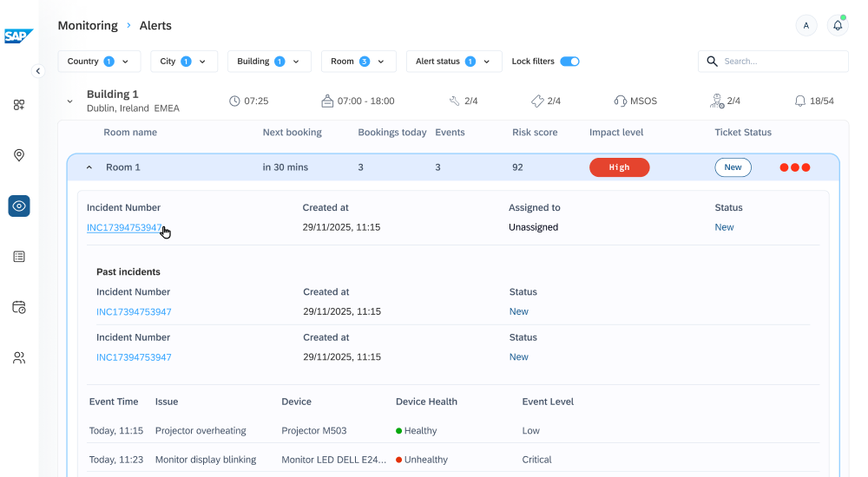Screen dimensions: 868x477
Task: Click the red Unhealthy status dot
Action: pos(398,460)
